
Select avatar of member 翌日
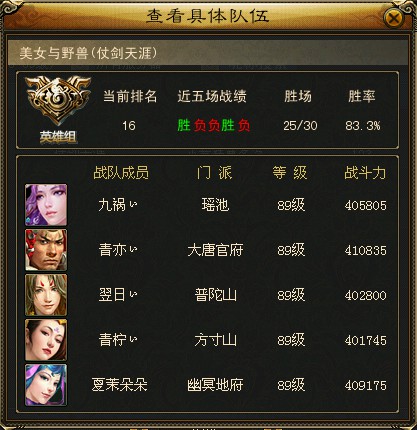(46, 295)
